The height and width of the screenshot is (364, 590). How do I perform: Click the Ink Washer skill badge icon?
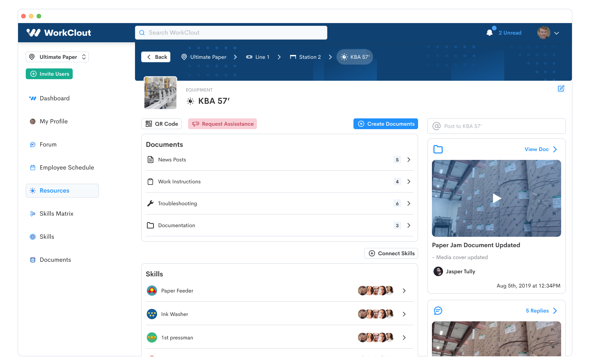(152, 314)
